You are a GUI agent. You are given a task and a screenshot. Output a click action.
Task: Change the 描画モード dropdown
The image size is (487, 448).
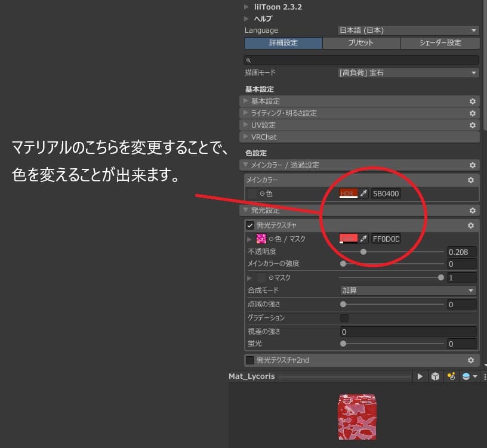408,73
